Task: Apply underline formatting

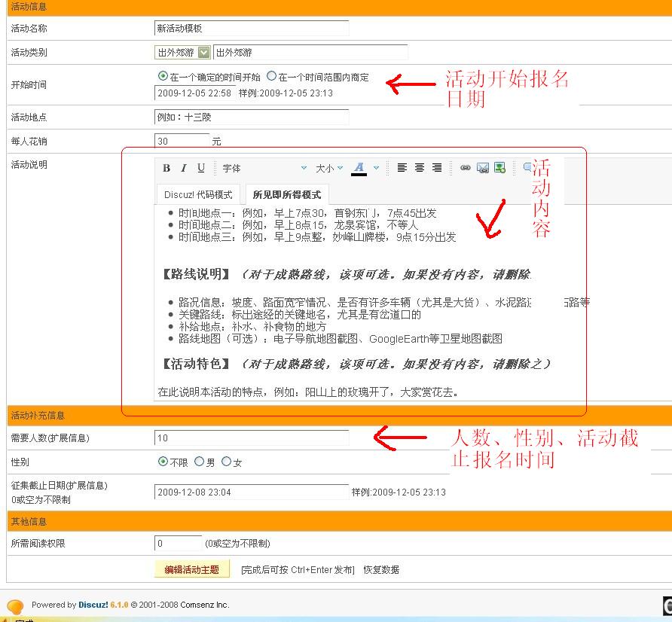Action: click(x=200, y=167)
